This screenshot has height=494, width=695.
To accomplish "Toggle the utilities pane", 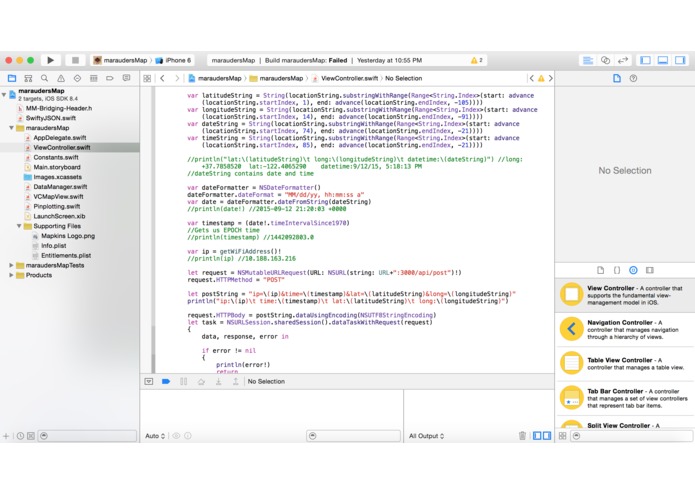I will (680, 60).
